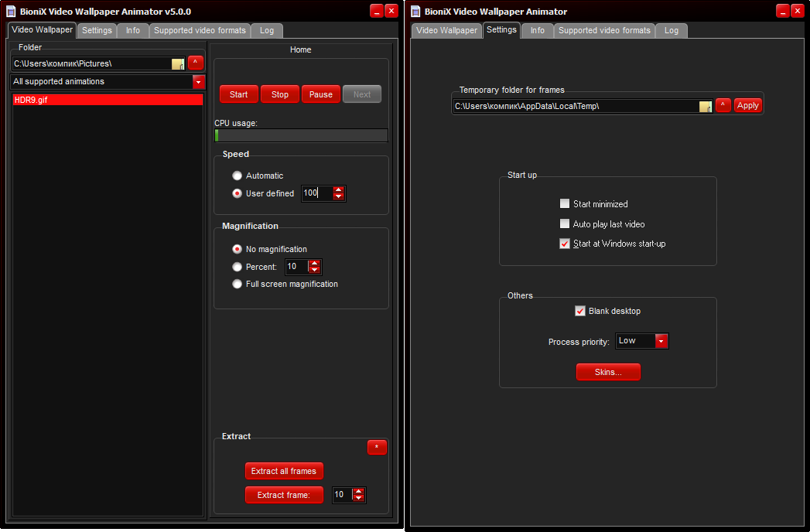Image resolution: width=810 pixels, height=532 pixels.
Task: Click the greyed Next button
Action: (362, 94)
